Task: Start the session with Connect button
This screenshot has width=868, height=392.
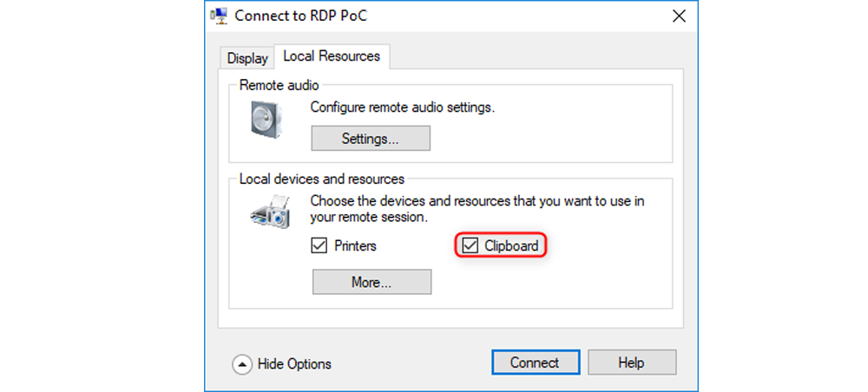Action: point(536,363)
